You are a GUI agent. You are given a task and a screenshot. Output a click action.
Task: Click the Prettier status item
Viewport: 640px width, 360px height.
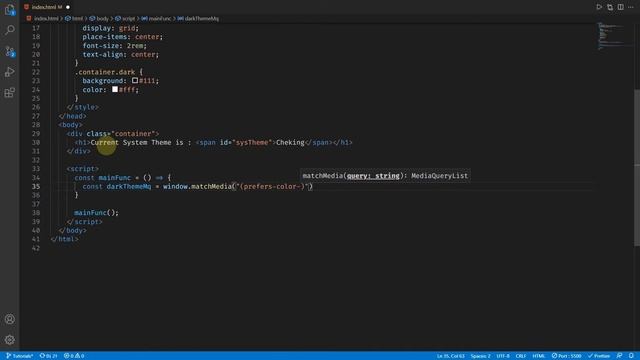click(x=599, y=356)
